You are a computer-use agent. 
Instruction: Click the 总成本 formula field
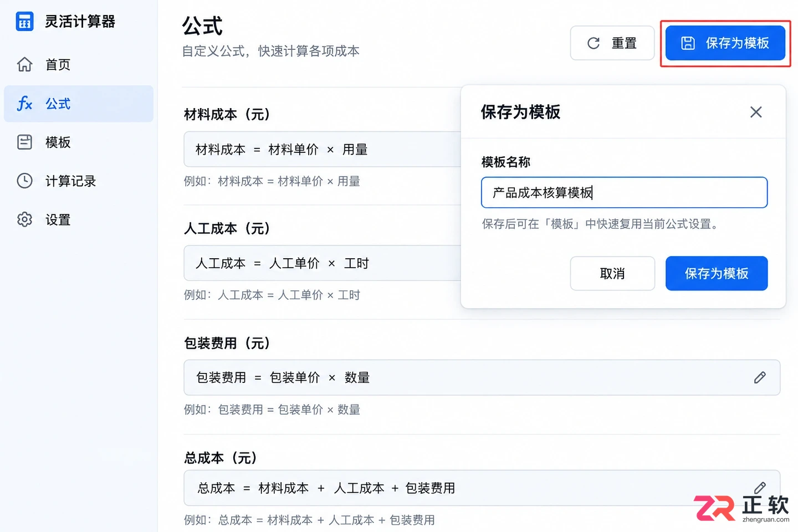click(x=482, y=488)
